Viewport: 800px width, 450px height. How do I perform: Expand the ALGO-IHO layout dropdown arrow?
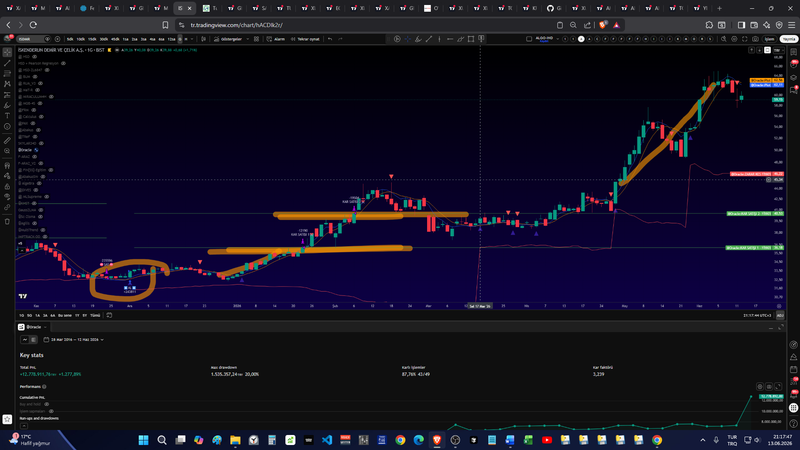pos(558,39)
